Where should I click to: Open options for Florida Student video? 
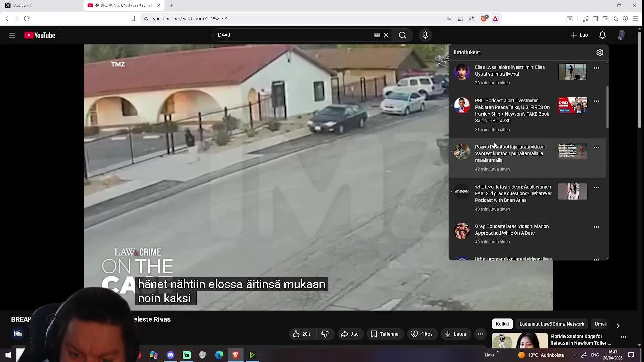(623, 337)
